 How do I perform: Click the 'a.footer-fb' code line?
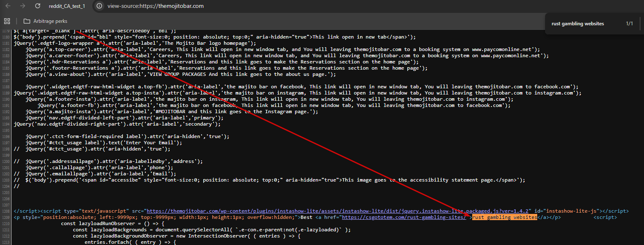click(x=274, y=105)
